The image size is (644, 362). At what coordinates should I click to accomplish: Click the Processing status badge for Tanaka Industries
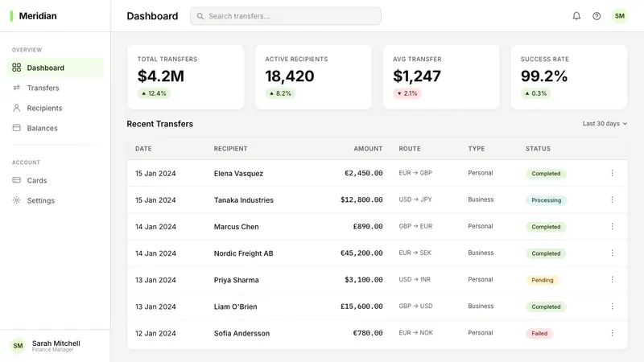point(547,200)
